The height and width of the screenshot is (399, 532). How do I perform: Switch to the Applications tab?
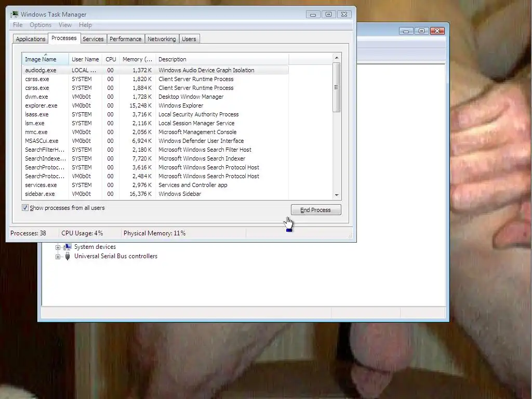31,39
